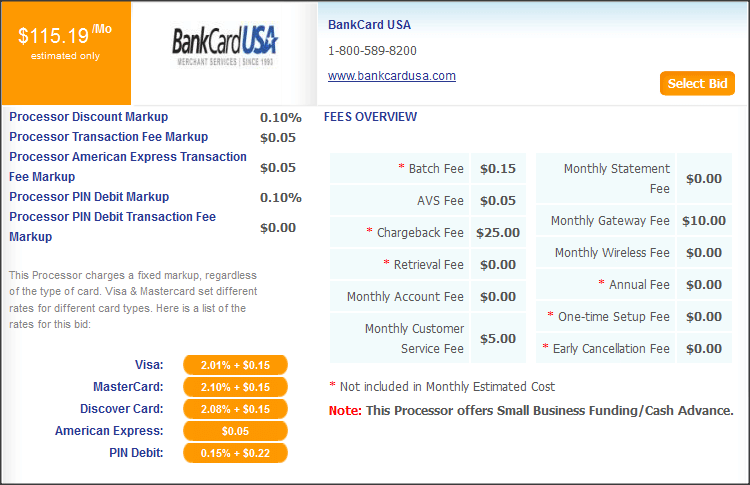Click the BankCard USA logo

coord(224,45)
